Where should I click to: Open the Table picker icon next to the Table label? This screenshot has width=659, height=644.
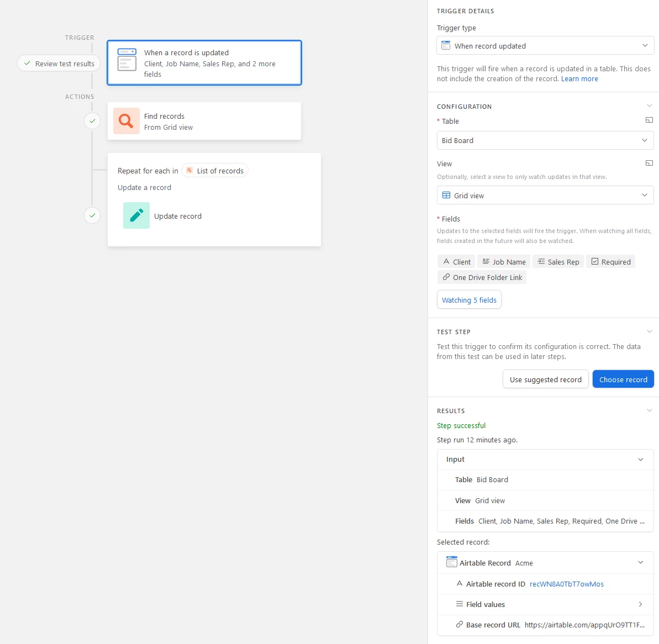click(649, 120)
